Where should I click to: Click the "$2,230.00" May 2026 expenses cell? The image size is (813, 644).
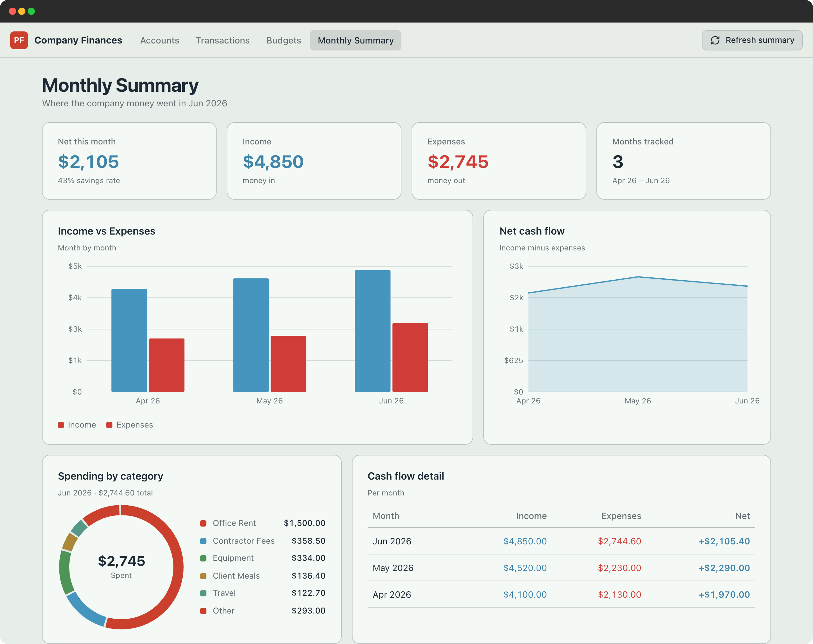pos(619,568)
